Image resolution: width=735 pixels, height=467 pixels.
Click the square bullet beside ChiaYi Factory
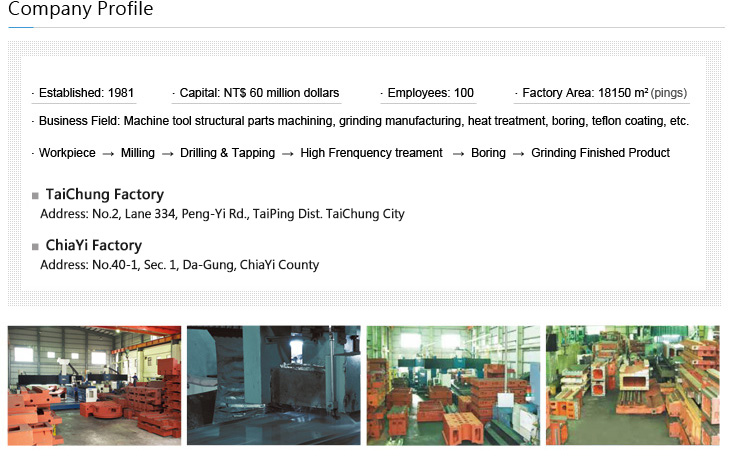click(35, 247)
